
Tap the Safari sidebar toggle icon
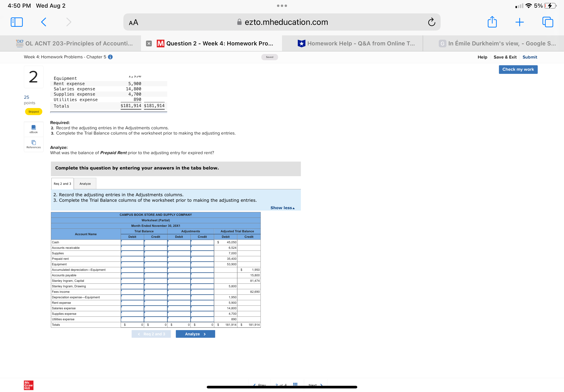tap(17, 22)
